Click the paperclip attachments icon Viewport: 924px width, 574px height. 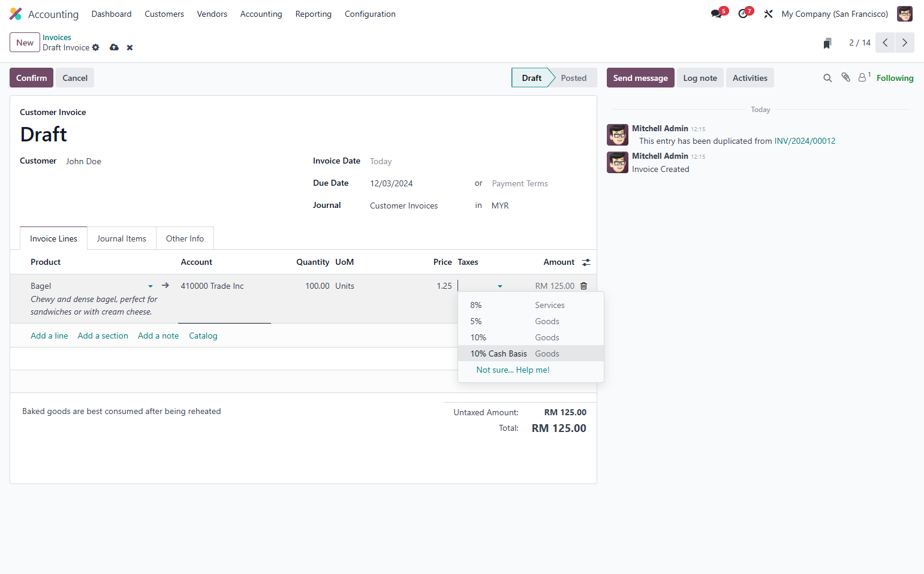click(x=845, y=77)
